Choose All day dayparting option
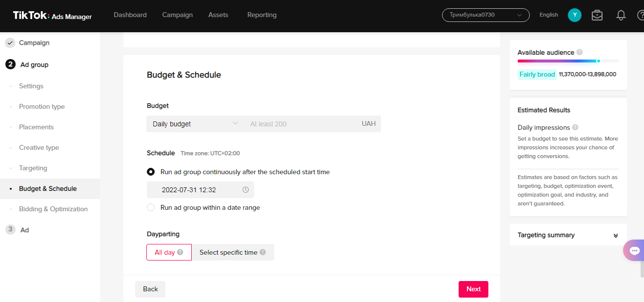This screenshot has height=302, width=644. (x=169, y=252)
